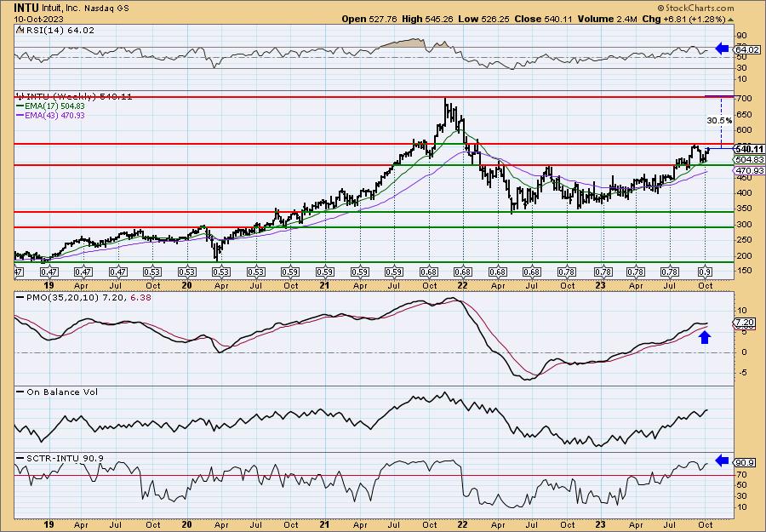
Task: Click the 350 price axis label
Action: click(744, 209)
